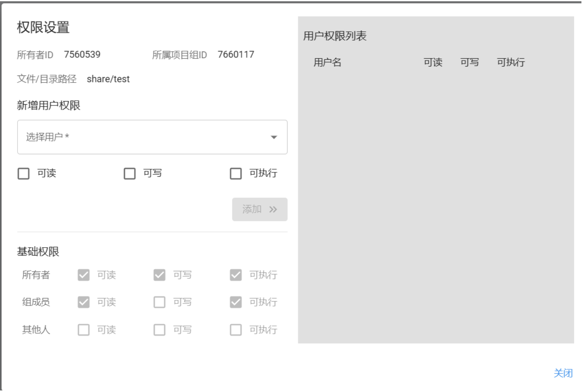Toggle 所有者 可写 checkbox
The width and height of the screenshot is (583, 392).
click(159, 275)
